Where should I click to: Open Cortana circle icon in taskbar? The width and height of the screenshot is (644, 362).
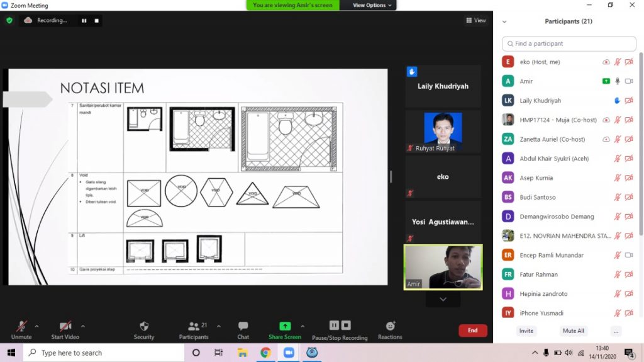pos(196,353)
